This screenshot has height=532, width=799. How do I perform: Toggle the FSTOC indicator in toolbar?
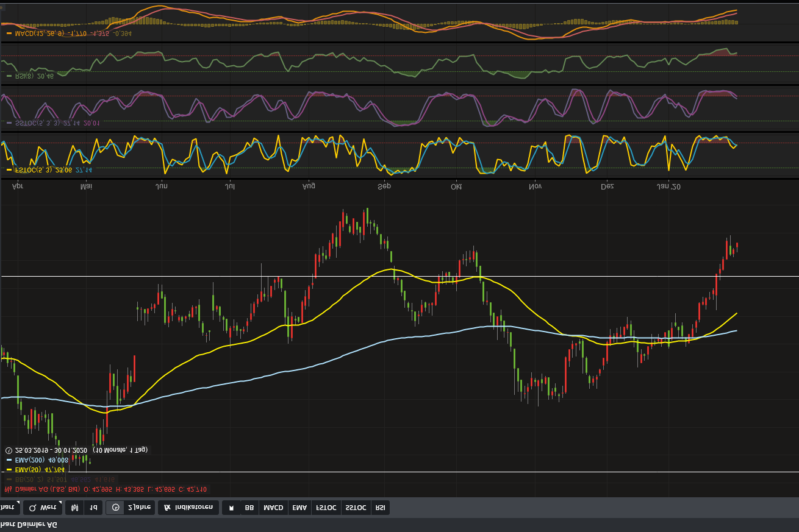[326, 508]
